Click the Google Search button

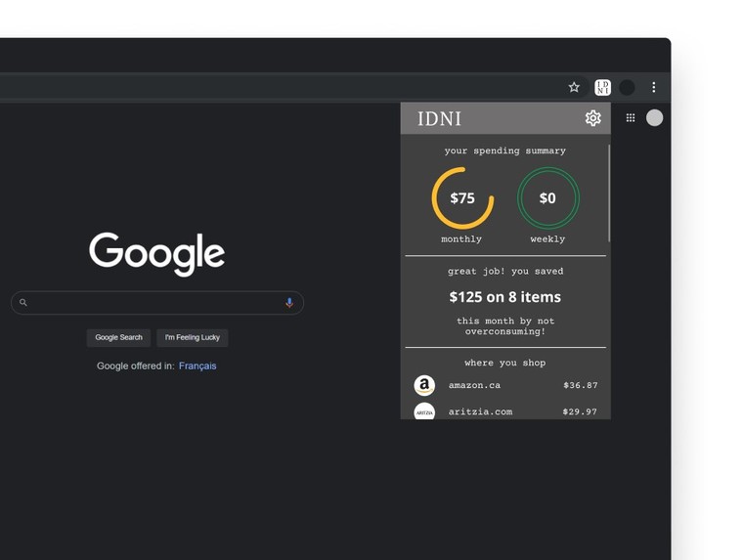(x=118, y=338)
